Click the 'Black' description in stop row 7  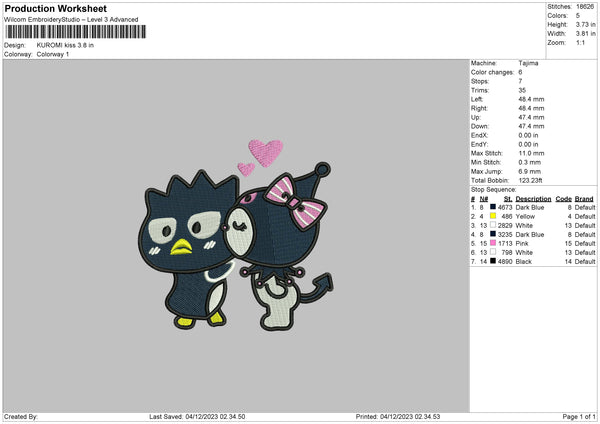(524, 261)
